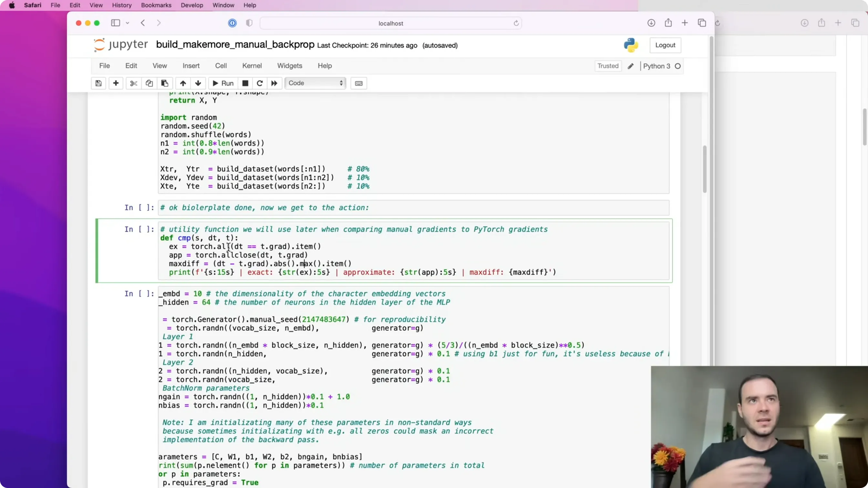Run the selected cell with Run button
Screen dimensions: 868x488
click(x=223, y=83)
